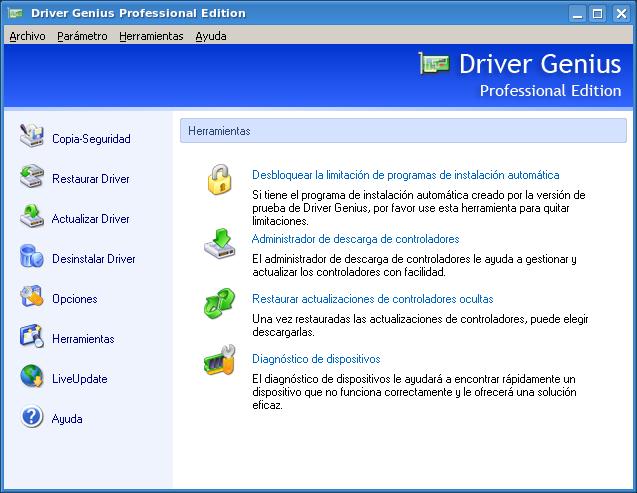The image size is (637, 493).
Task: Minimize the Driver Genius window
Action: [577, 14]
